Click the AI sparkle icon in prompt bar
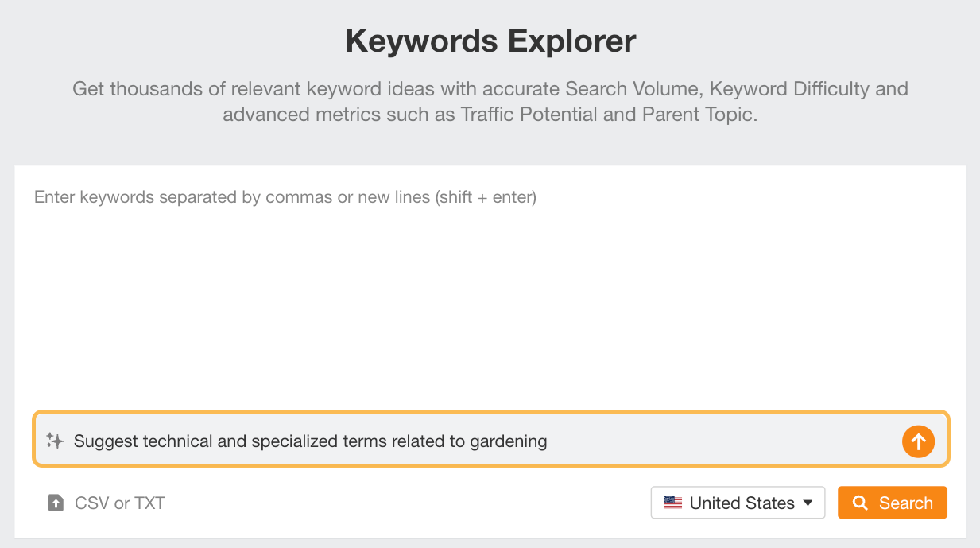Viewport: 980px width, 548px height. (x=55, y=441)
